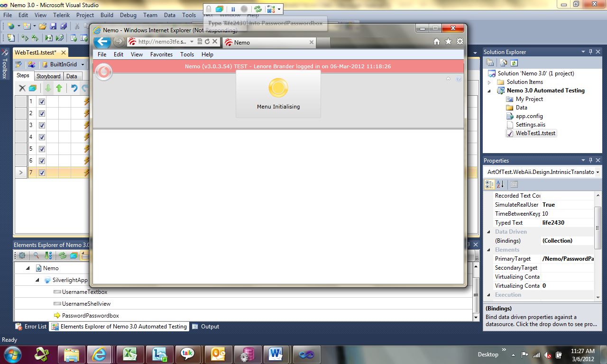Toggle the checkbox for step 4

click(x=42, y=137)
